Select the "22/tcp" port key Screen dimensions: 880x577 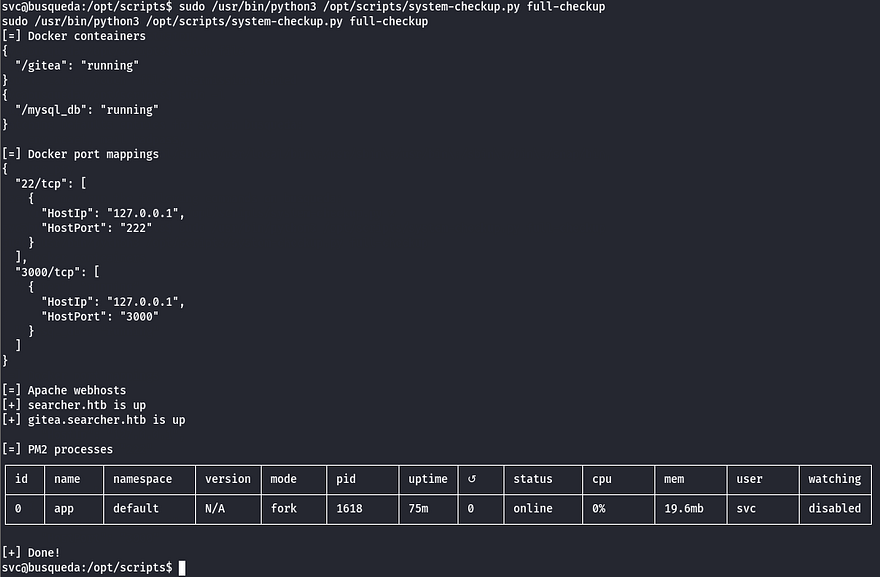(43, 183)
